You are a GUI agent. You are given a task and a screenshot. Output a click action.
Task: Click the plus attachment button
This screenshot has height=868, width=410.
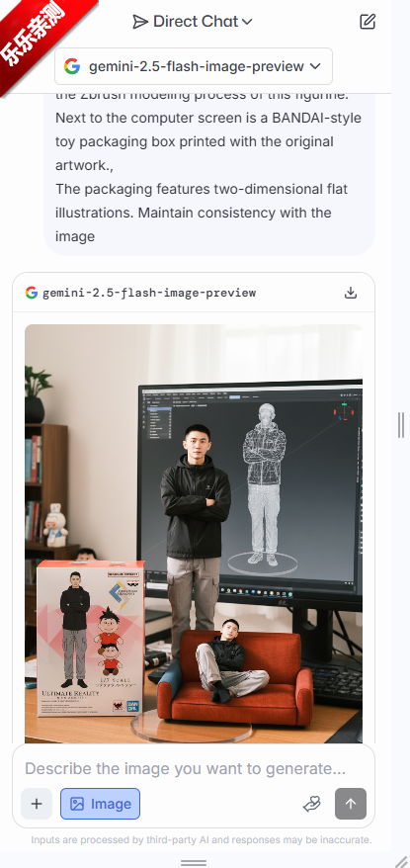tap(37, 804)
